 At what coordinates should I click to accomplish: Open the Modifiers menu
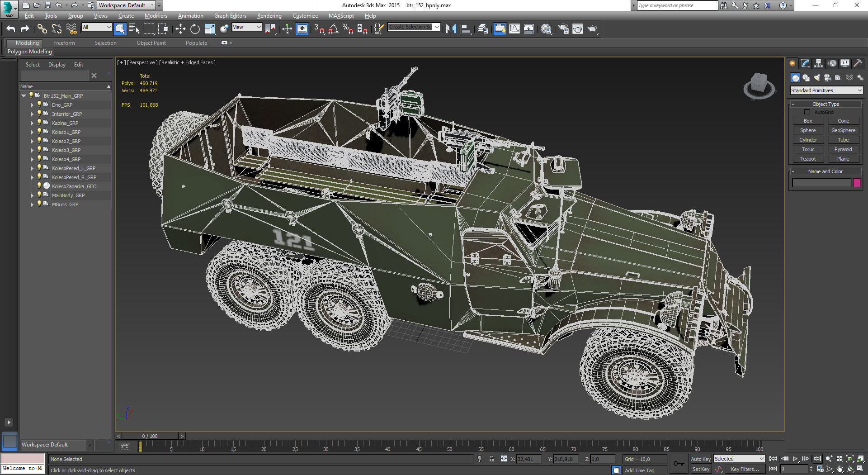coord(156,16)
